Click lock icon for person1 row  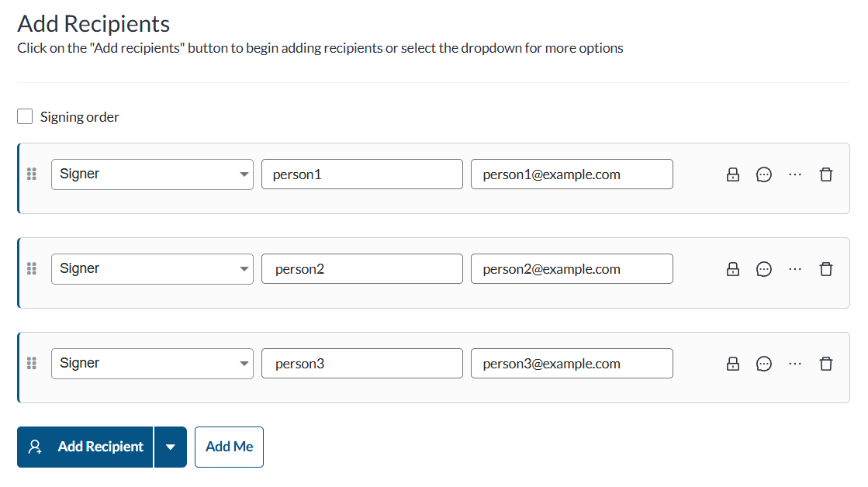(732, 174)
